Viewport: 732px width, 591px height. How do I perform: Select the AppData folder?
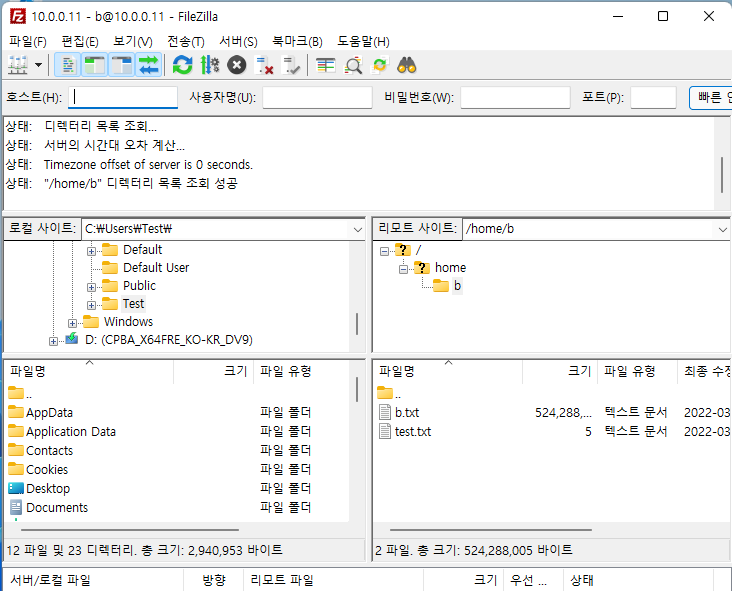49,413
